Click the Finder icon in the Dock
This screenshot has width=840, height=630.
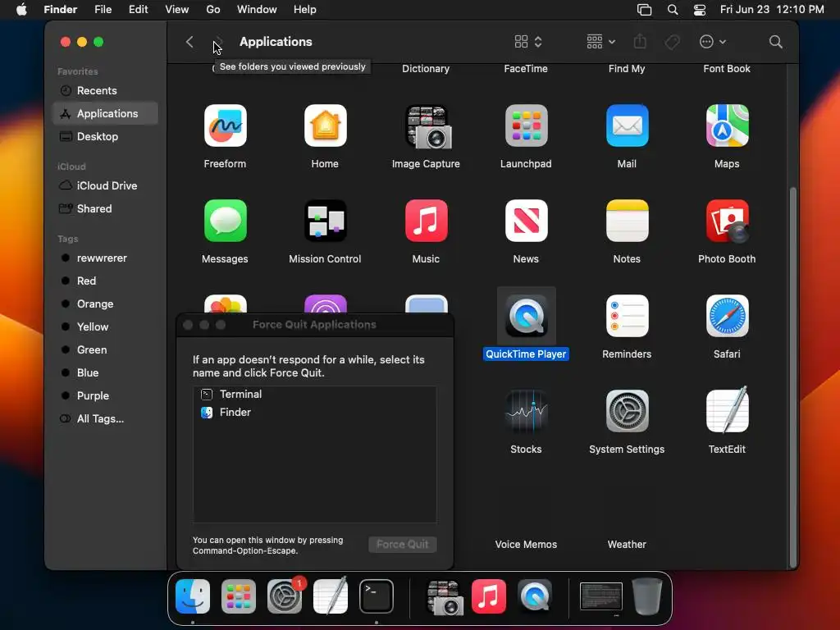point(193,596)
